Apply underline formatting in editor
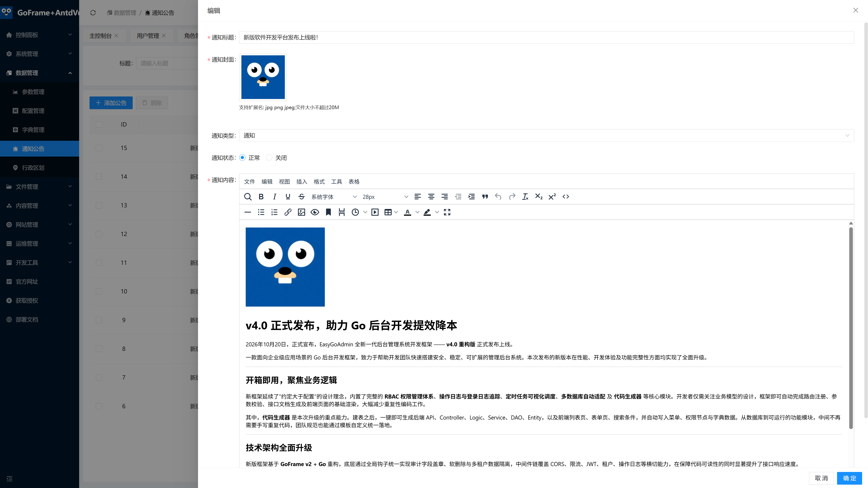 (x=288, y=197)
